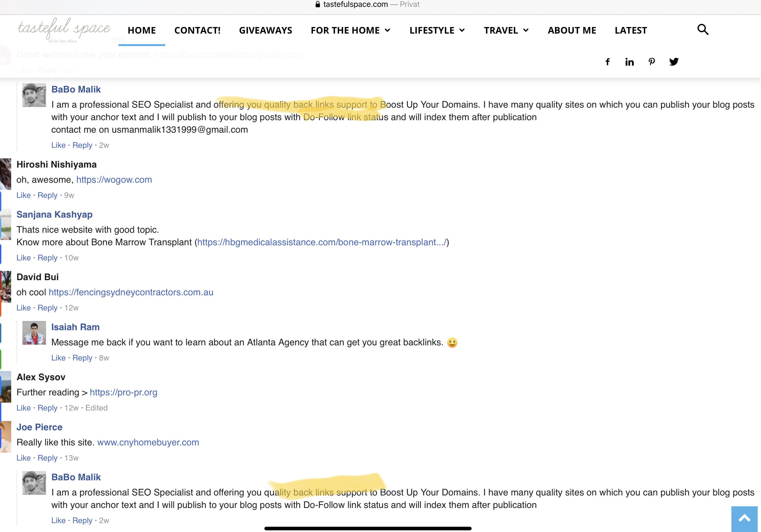This screenshot has height=532, width=761.
Task: Click the usmanmalik1331999@gmail.com text
Action: 180,130
